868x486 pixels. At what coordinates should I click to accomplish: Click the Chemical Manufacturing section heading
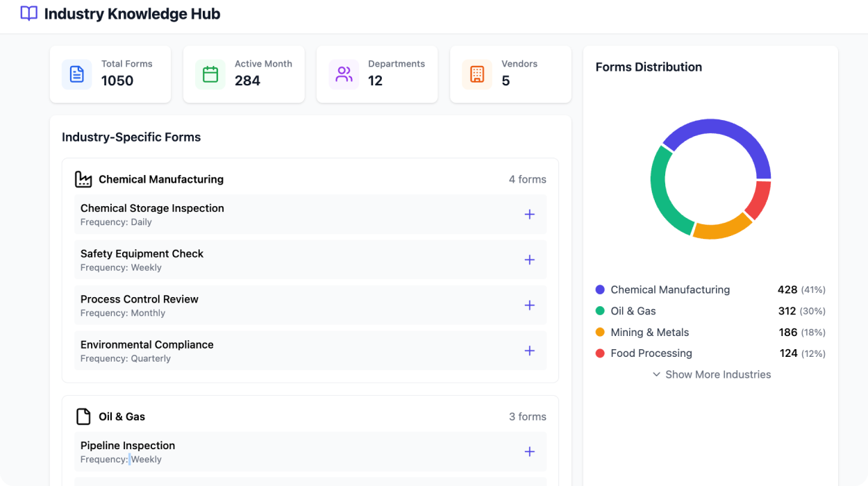point(161,179)
